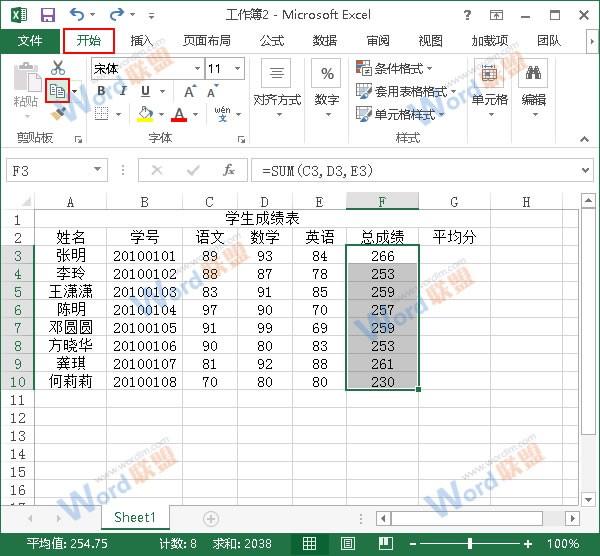Viewport: 600px width, 556px height.
Task: Expand the font color dropdown arrow
Action: coord(196,114)
